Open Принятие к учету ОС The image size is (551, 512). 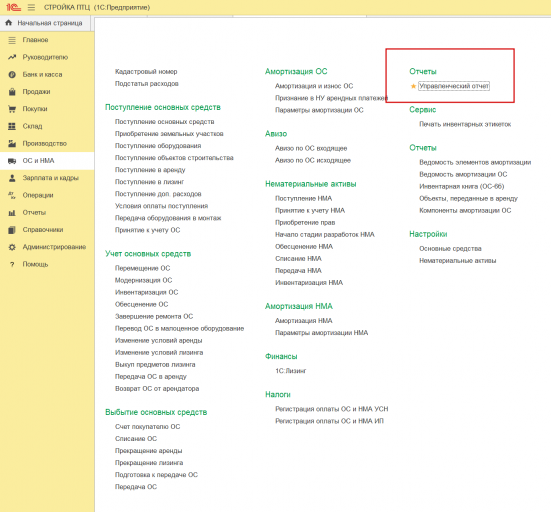pyautogui.click(x=148, y=230)
